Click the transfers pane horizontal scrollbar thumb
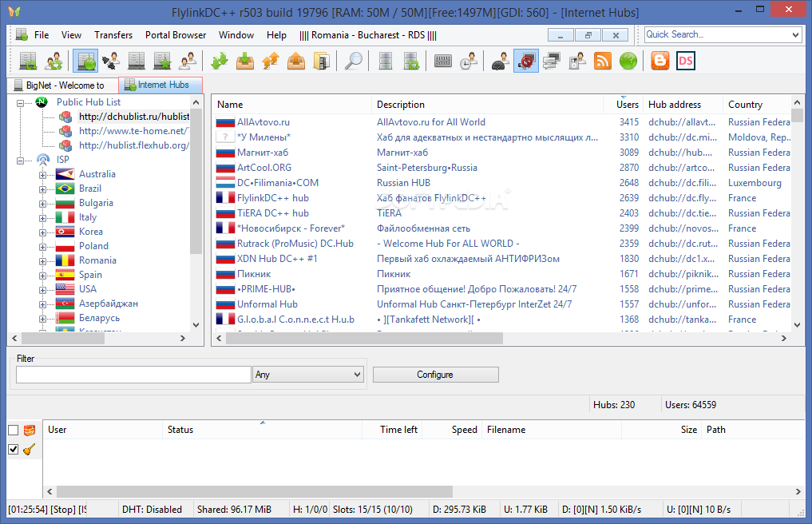The width and height of the screenshot is (812, 524). [254, 490]
